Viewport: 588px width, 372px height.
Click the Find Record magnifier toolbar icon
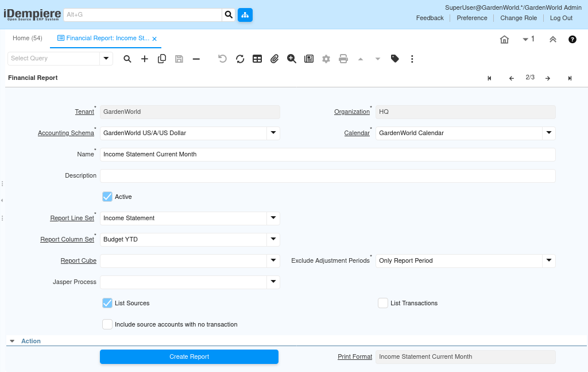click(127, 59)
